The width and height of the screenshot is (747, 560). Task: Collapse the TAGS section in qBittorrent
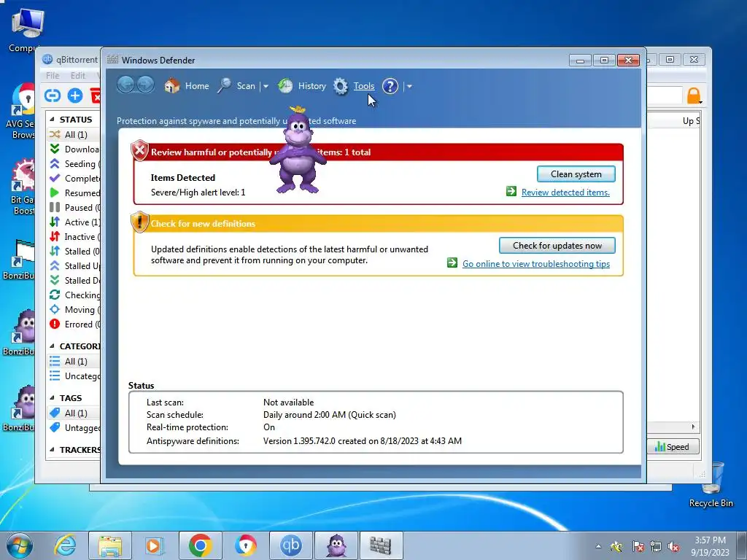coord(52,398)
